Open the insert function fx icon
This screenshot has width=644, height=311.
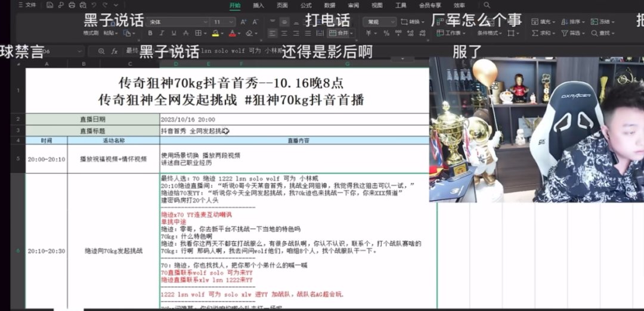tap(114, 51)
